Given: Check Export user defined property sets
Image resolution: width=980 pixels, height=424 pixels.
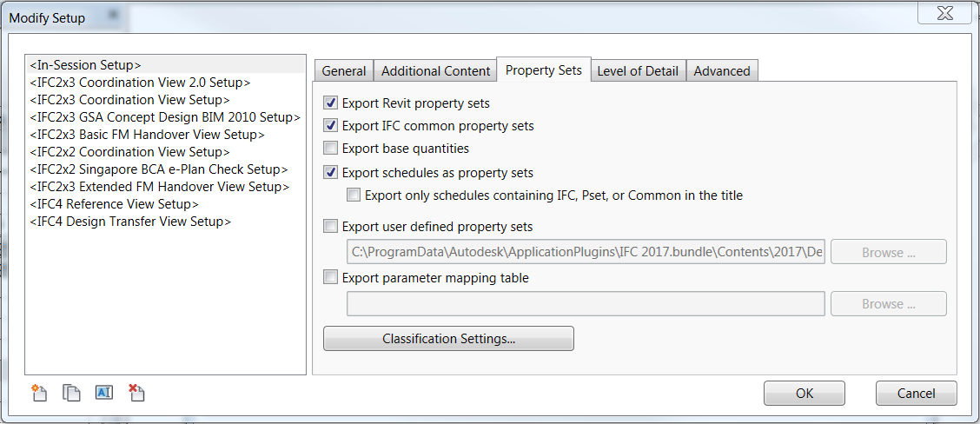Looking at the screenshot, I should tap(331, 226).
